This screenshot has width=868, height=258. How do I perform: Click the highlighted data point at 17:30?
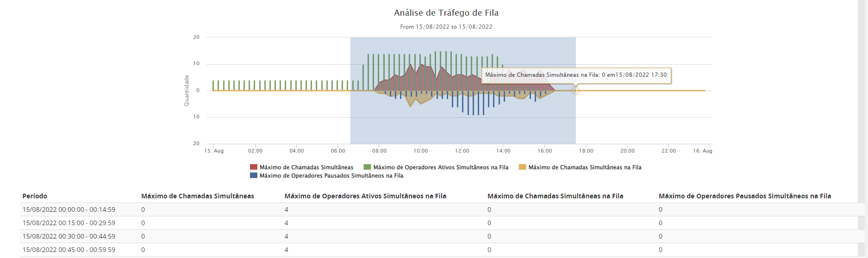pos(575,90)
